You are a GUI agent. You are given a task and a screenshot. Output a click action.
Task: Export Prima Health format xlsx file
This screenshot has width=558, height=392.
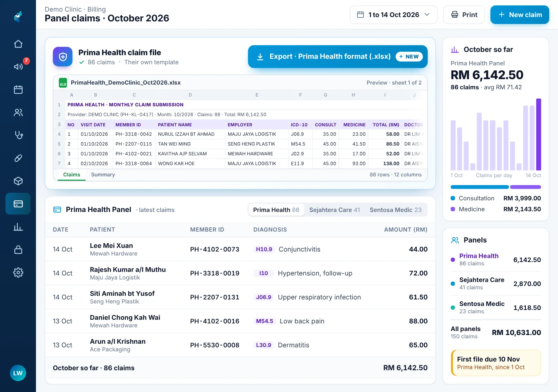pyautogui.click(x=338, y=57)
